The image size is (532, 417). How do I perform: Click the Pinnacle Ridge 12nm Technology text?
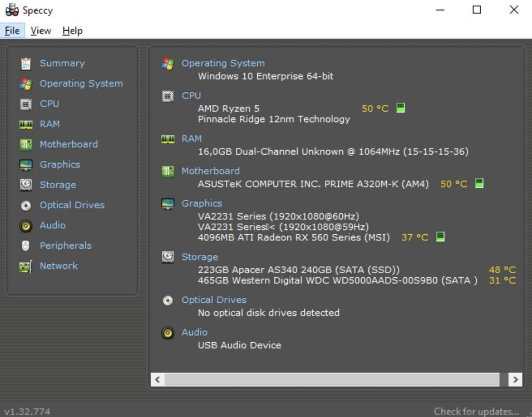274,119
